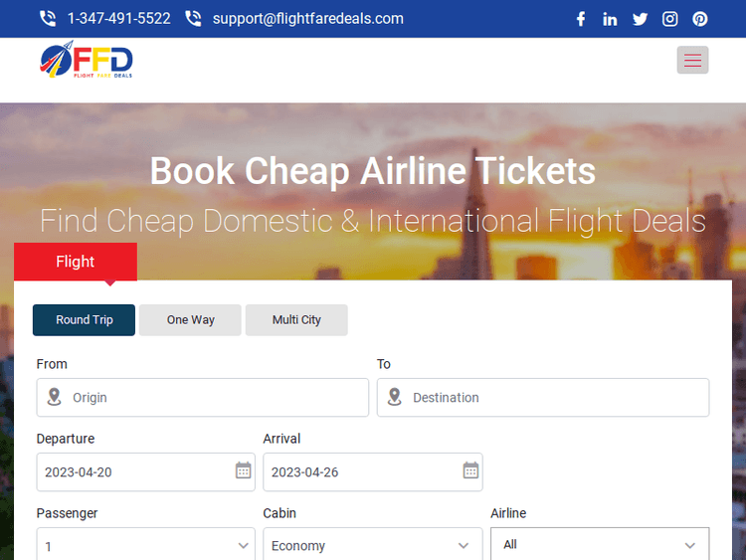Click the Arrival label

pos(281,439)
